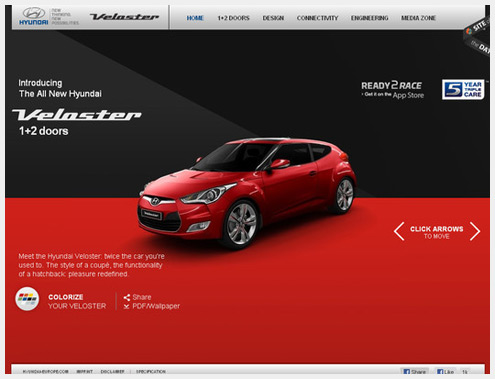Click the COLORIZE YOUR VELOSTER link

77,301
